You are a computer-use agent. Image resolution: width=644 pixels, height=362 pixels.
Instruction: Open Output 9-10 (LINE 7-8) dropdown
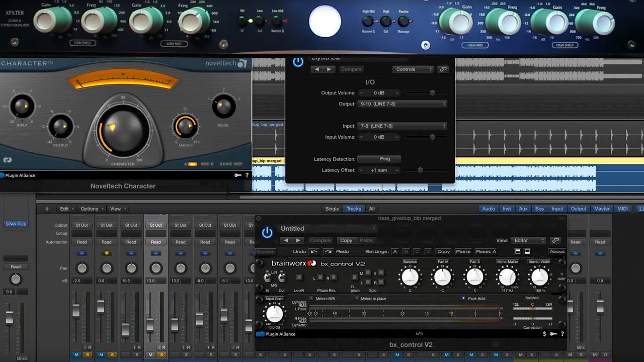tap(403, 104)
